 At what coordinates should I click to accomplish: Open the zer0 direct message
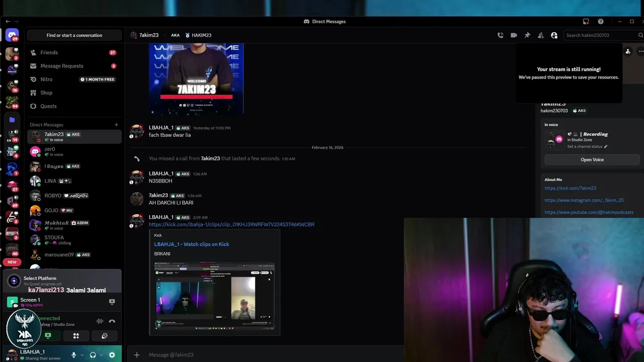pyautogui.click(x=74, y=151)
